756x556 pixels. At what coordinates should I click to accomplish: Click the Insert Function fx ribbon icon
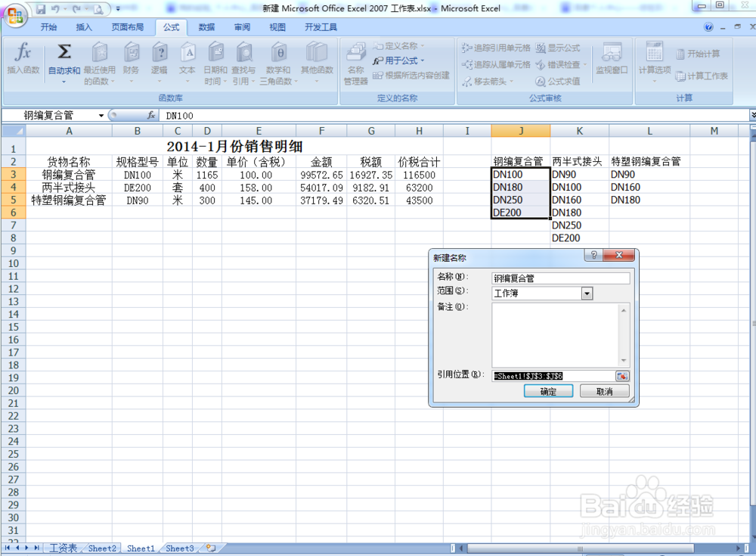(x=23, y=51)
